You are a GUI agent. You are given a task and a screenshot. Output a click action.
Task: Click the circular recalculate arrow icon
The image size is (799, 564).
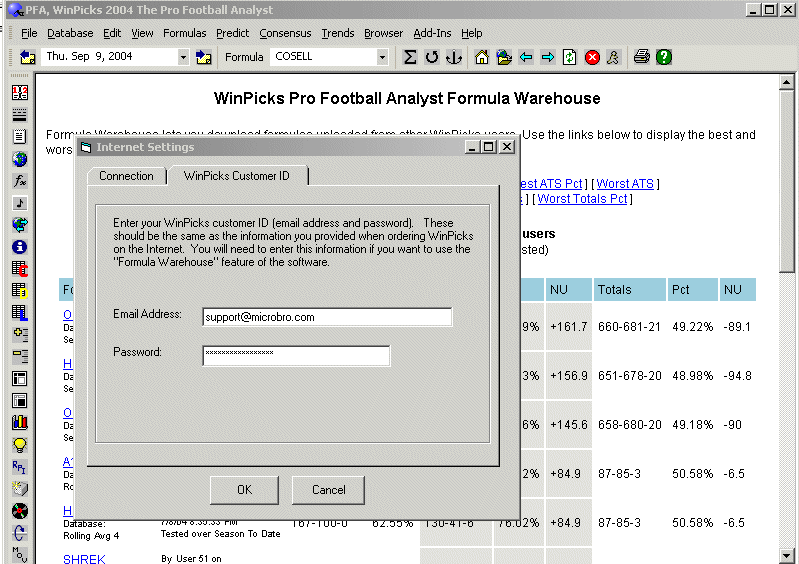(432, 57)
